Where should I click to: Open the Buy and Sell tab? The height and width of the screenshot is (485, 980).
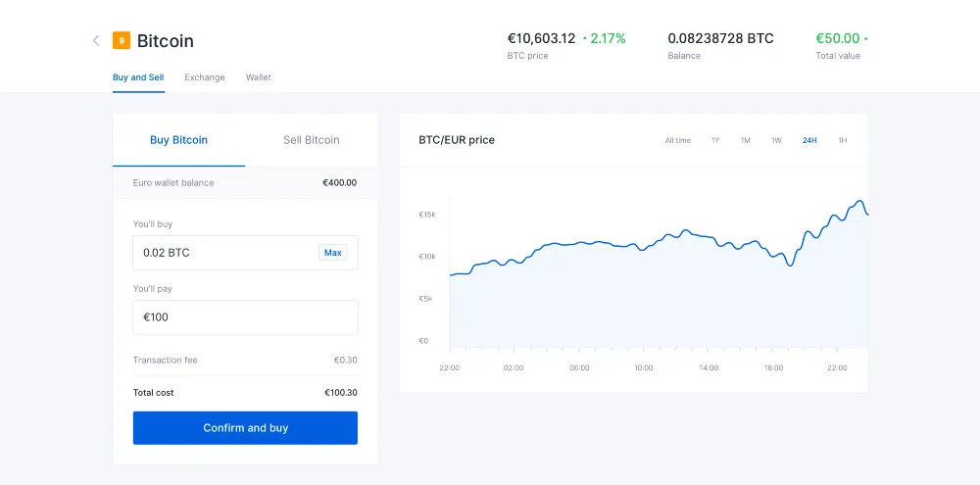point(138,77)
